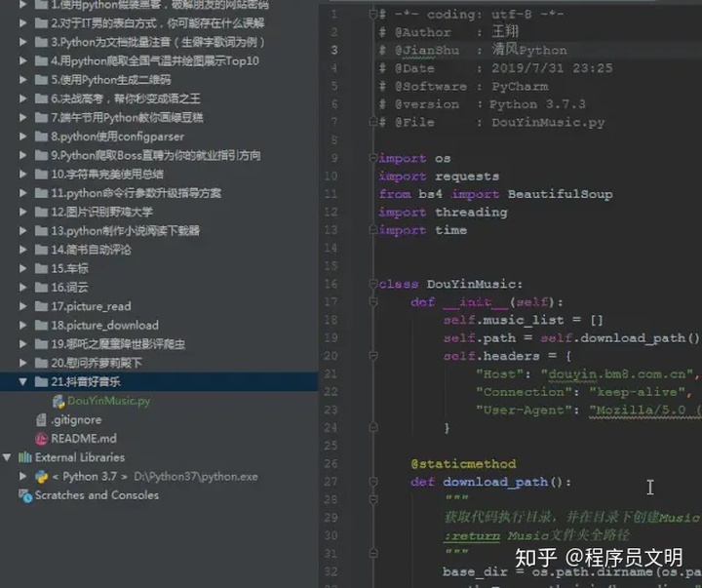Click the External Libraries bar-chart icon

24,457
